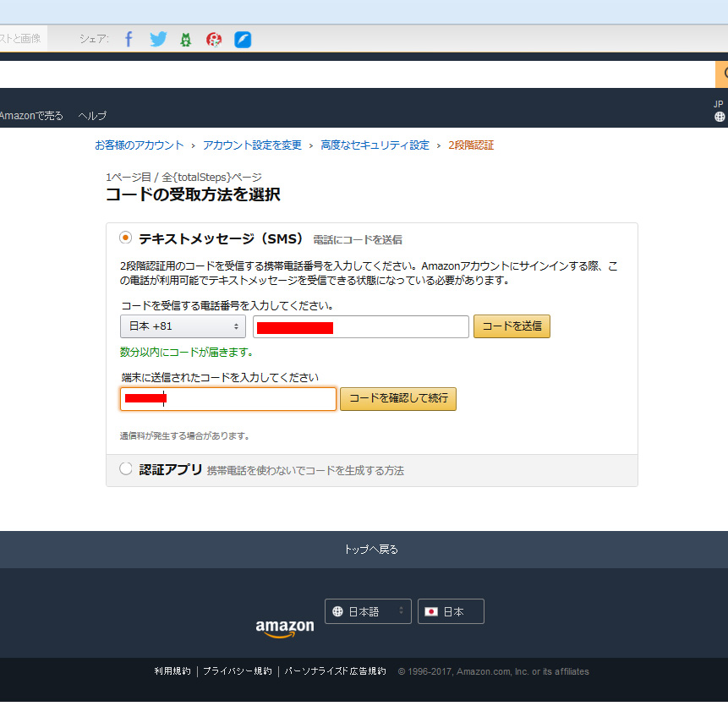
Task: Focus the verification code input field
Action: pos(228,399)
